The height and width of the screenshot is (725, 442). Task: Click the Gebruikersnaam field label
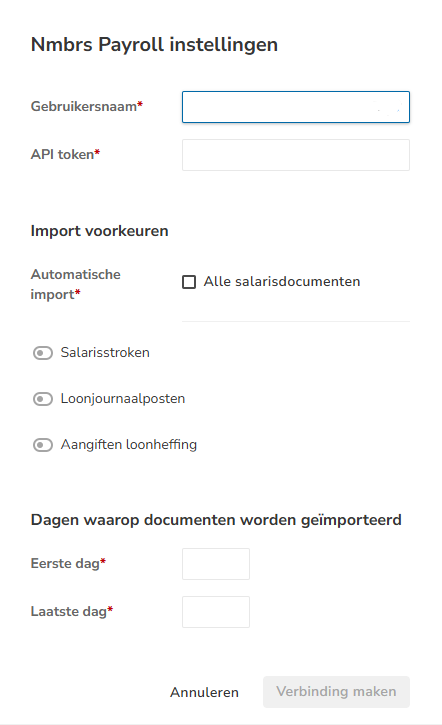click(86, 106)
